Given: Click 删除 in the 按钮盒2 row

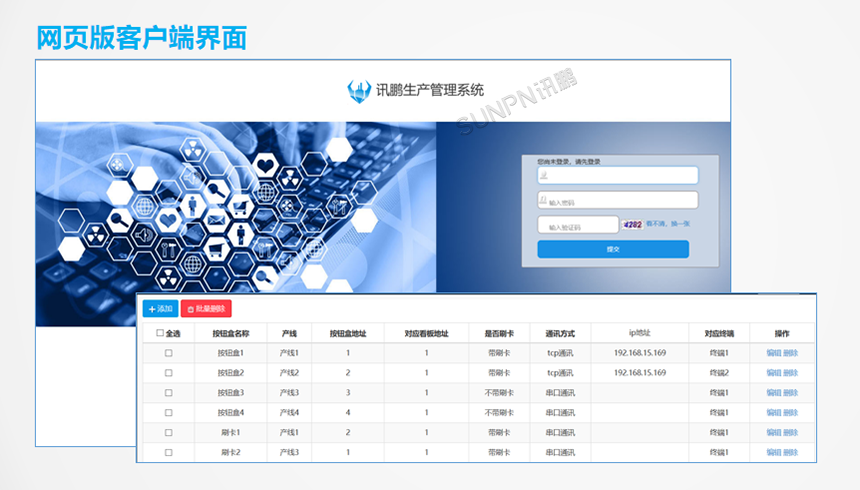Looking at the screenshot, I should (790, 373).
